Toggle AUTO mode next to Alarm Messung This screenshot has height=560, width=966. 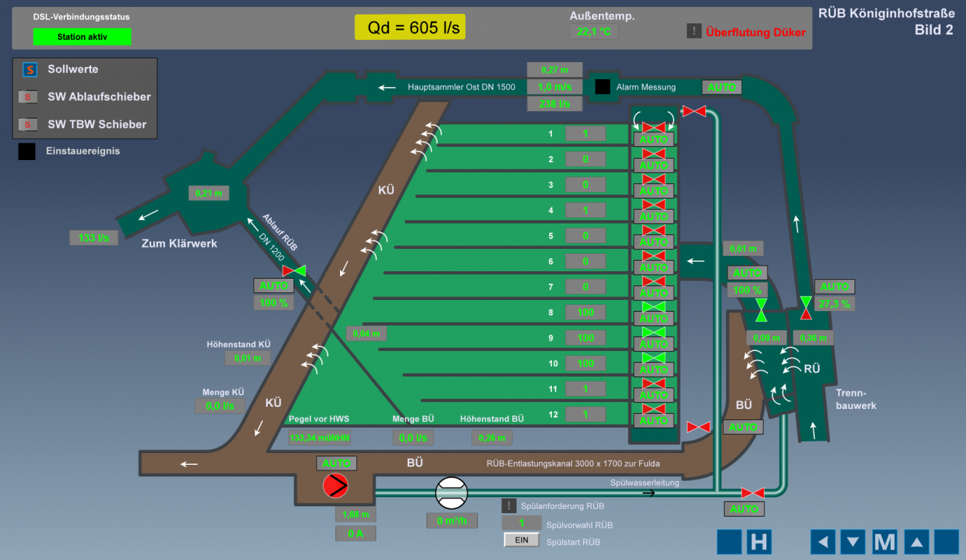point(722,88)
